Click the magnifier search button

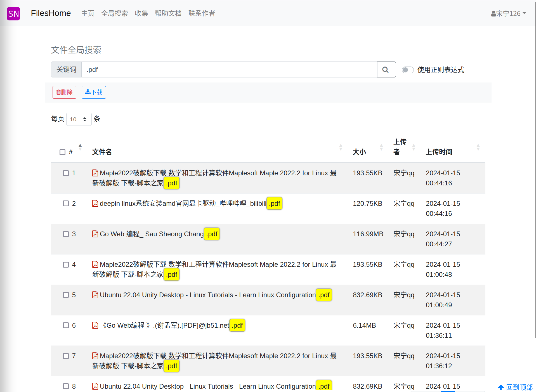tap(386, 70)
